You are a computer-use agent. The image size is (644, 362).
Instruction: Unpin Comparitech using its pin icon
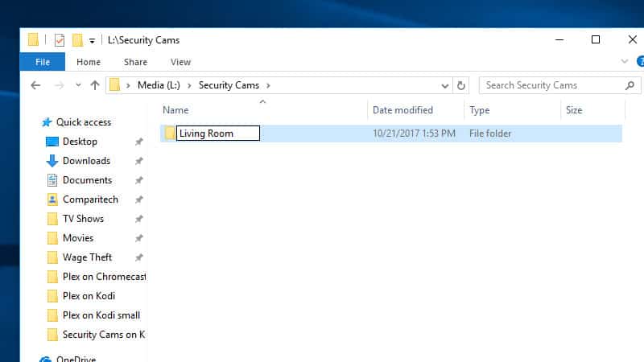pos(138,200)
